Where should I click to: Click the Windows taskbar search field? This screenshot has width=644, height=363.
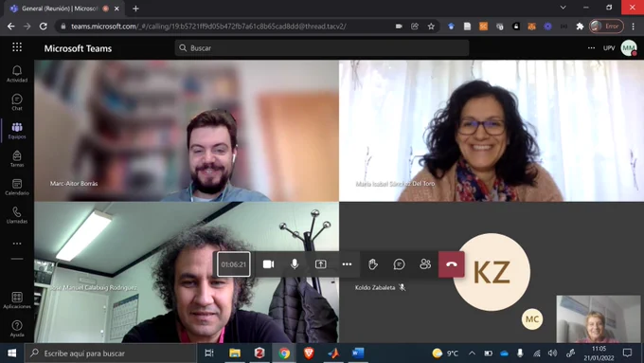(x=111, y=354)
